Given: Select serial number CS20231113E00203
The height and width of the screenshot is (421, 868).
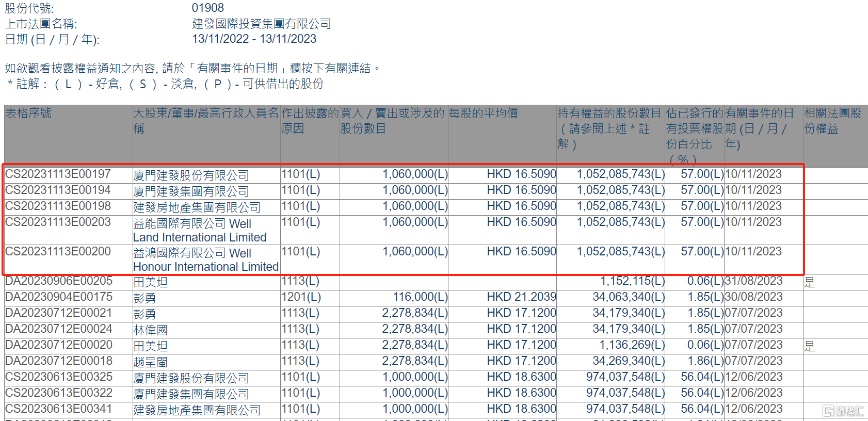Looking at the screenshot, I should tap(58, 222).
